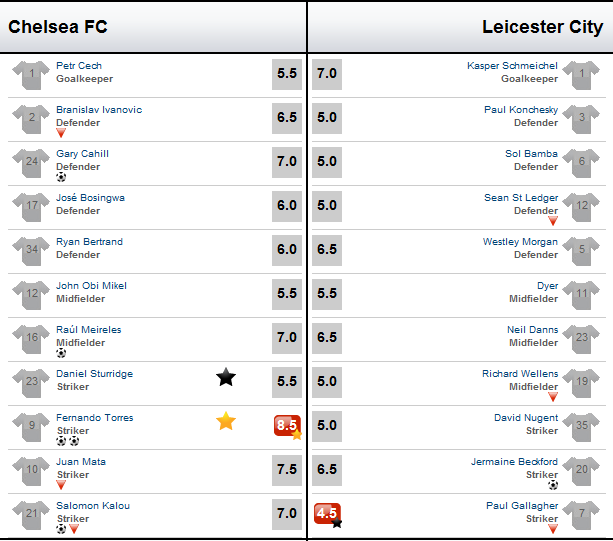Click Paul Gallagher's number 7 shirt icon
Viewport: 613px width, 541px height.
[581, 515]
